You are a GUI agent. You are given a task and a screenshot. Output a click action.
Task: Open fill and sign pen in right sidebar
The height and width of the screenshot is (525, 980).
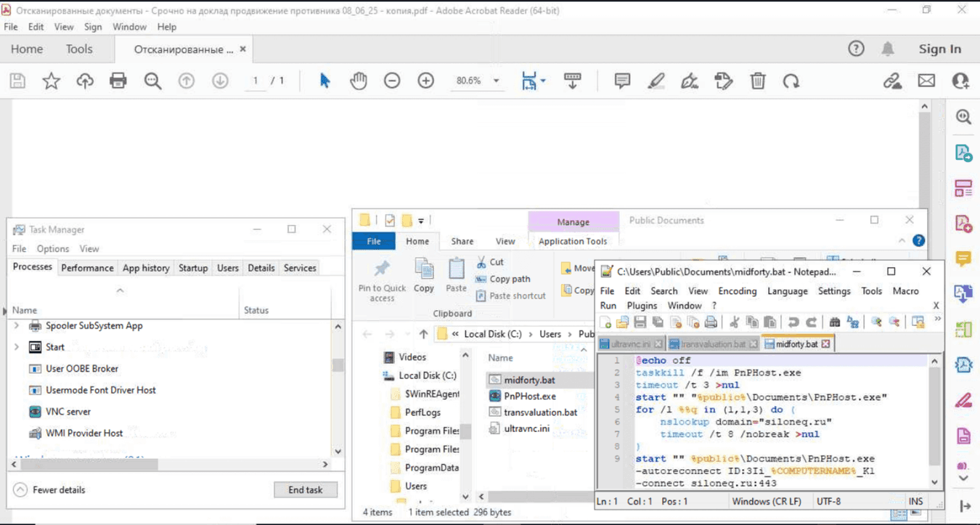pos(963,399)
